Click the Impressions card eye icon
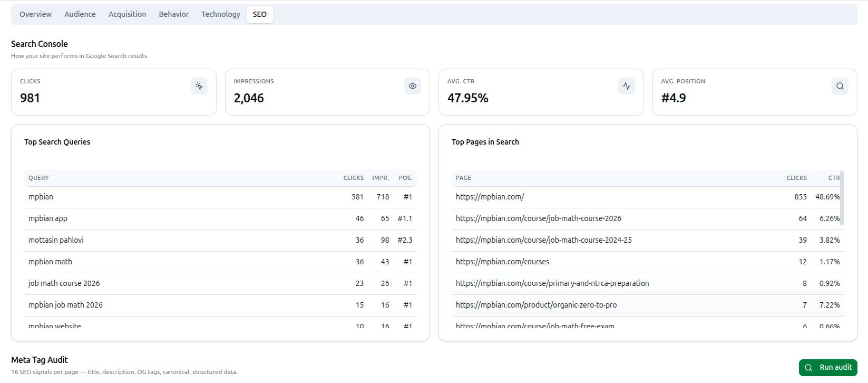The image size is (868, 383). click(413, 86)
